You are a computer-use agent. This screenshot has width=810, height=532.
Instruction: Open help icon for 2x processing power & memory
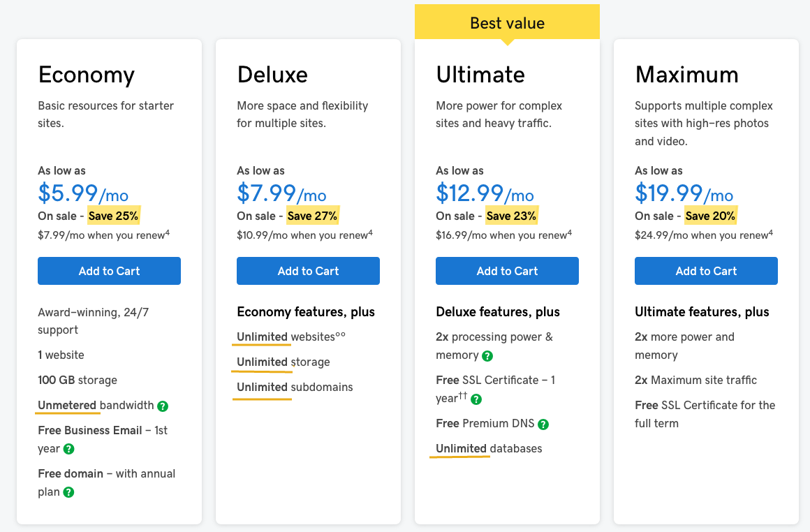487,355
